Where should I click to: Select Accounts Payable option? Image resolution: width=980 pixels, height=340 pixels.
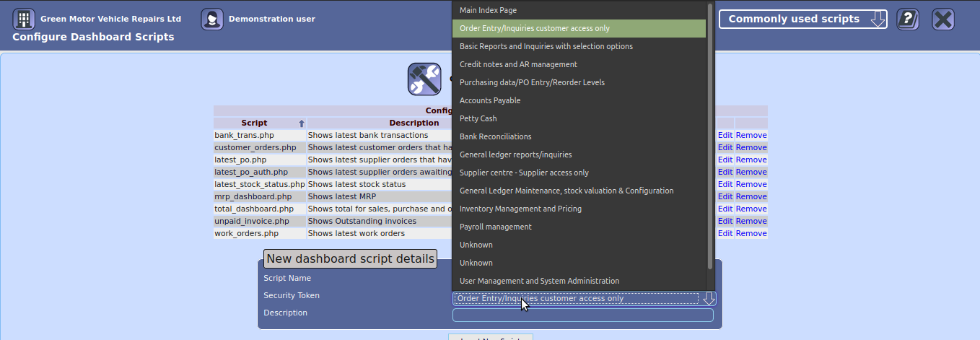[489, 100]
